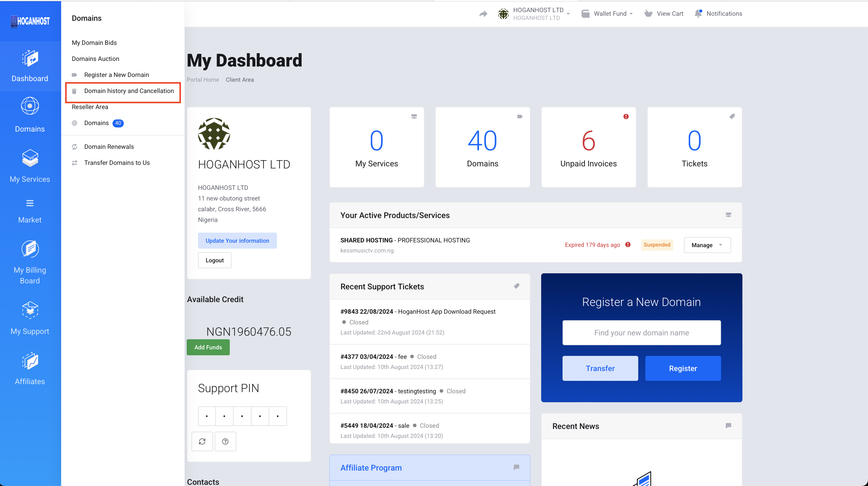The image size is (868, 486).
Task: Click Client Area breadcrumb
Action: (x=240, y=80)
